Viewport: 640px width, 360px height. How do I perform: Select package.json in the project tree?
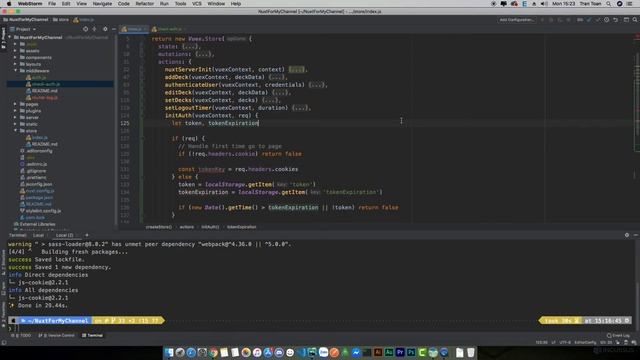tap(38, 198)
